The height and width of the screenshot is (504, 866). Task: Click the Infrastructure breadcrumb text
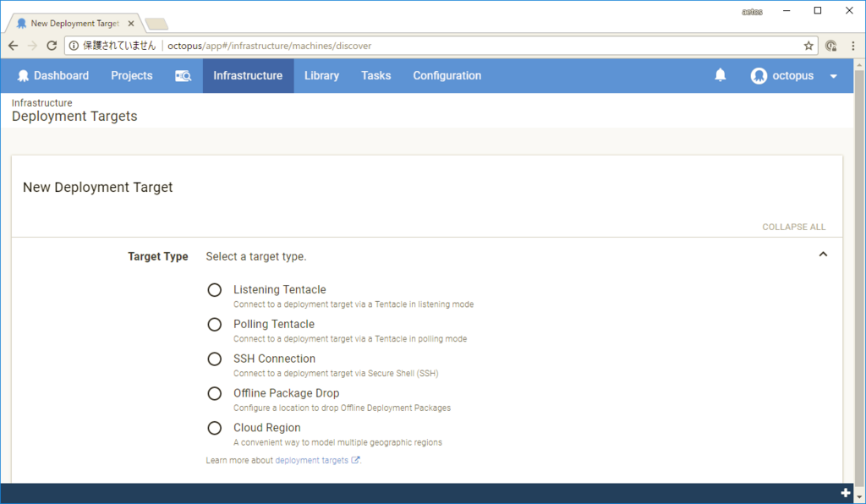pyautogui.click(x=42, y=102)
